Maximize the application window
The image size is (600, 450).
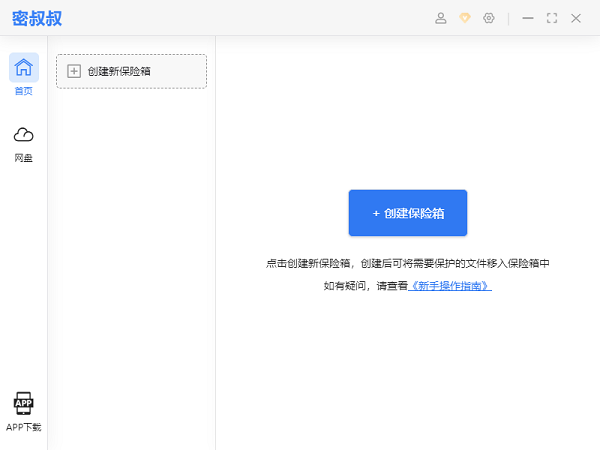point(552,18)
